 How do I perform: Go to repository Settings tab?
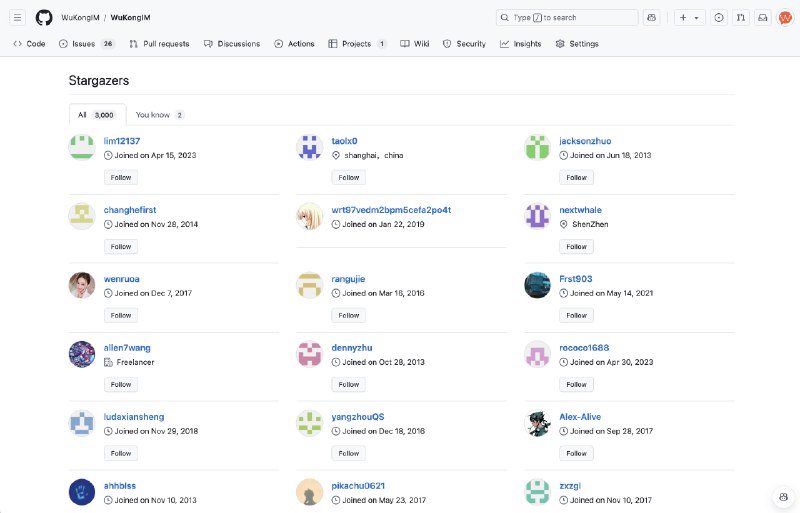coord(577,44)
